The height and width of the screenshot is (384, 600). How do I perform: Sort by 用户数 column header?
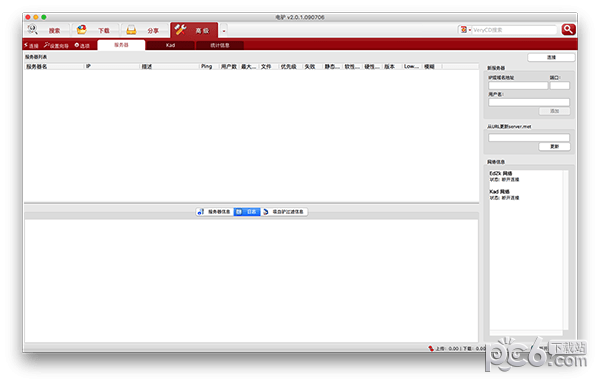coord(229,67)
